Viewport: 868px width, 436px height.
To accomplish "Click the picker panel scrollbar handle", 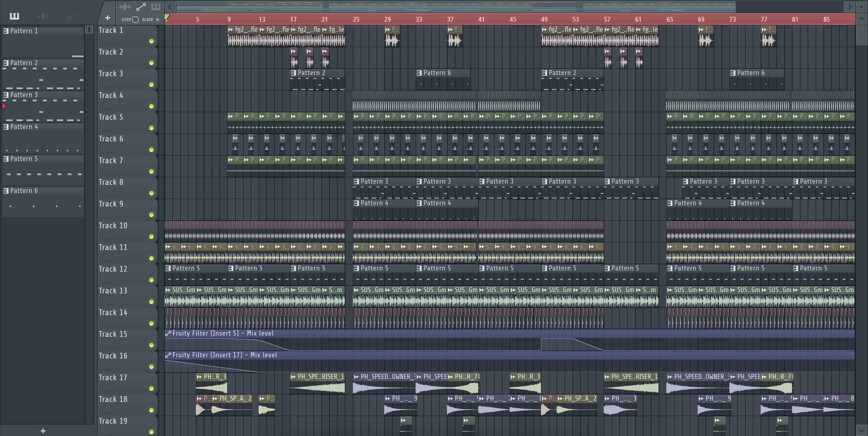I will pyautogui.click(x=89, y=30).
